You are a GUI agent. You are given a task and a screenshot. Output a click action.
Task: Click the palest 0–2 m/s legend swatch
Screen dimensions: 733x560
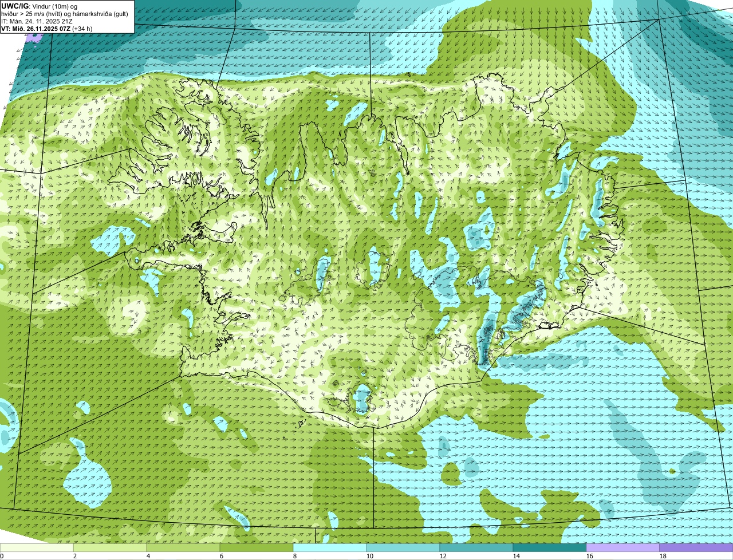coord(37,547)
